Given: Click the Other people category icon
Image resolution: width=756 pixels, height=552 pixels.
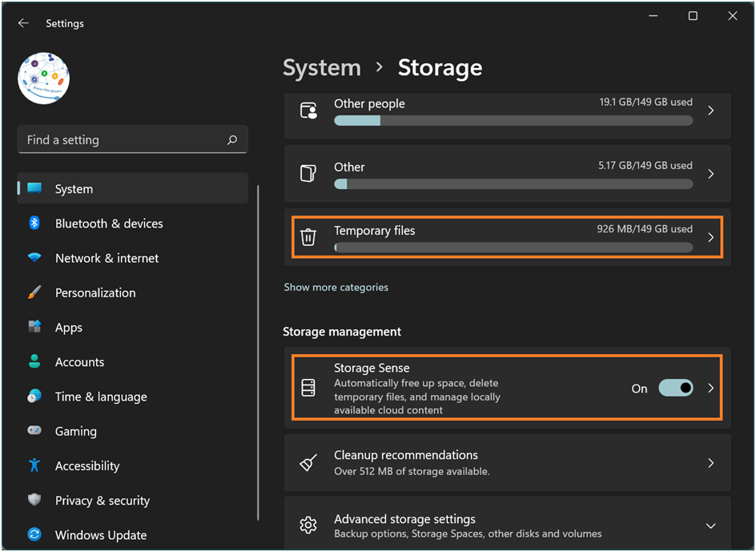Looking at the screenshot, I should [x=308, y=111].
